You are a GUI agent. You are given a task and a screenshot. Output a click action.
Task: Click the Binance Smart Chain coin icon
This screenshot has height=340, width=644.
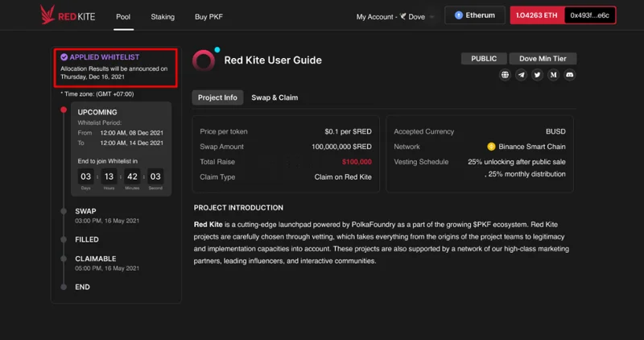(x=491, y=147)
